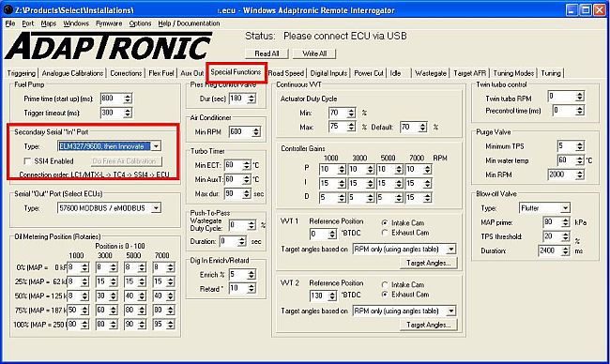Decrease Trigger timeout using down arrow
Image resolution: width=610 pixels, height=364 pixels.
click(x=128, y=115)
